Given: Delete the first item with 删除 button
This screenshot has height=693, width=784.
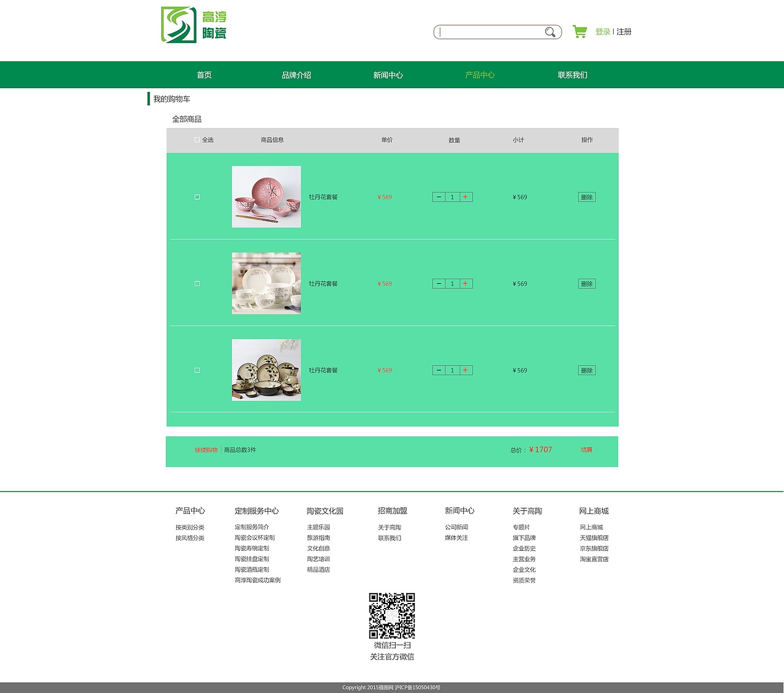Looking at the screenshot, I should [586, 197].
